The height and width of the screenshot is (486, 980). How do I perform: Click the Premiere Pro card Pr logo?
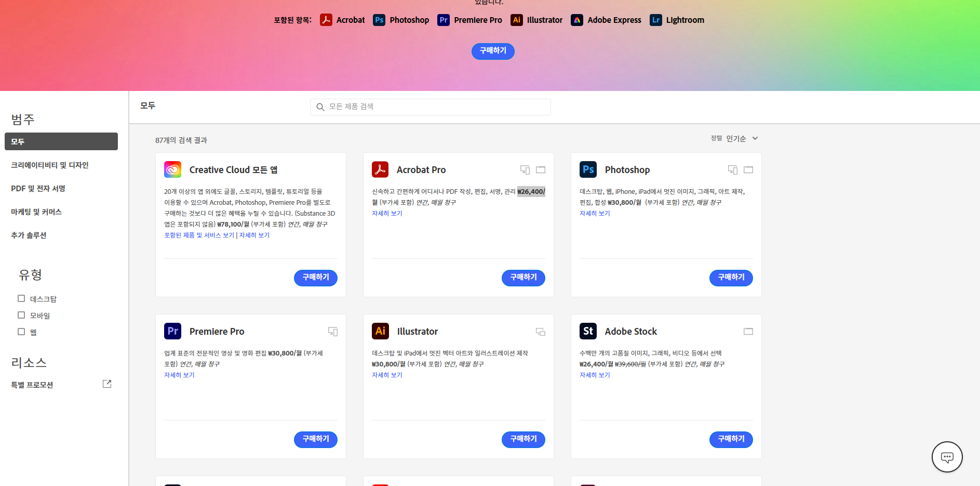(173, 331)
